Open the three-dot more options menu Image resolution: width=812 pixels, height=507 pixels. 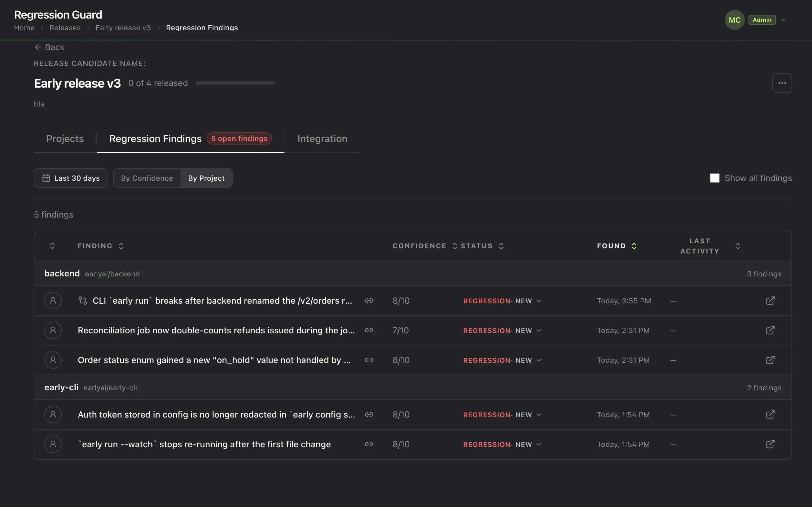tap(782, 83)
